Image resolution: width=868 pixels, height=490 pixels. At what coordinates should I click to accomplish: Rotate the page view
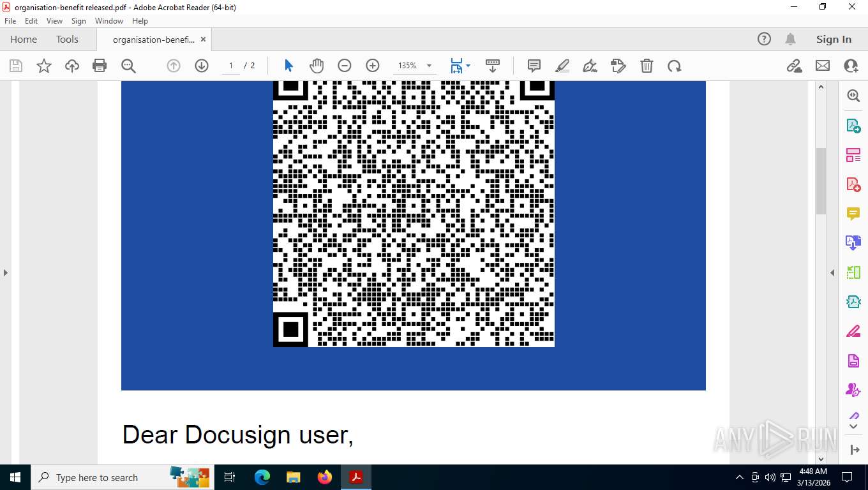click(675, 66)
